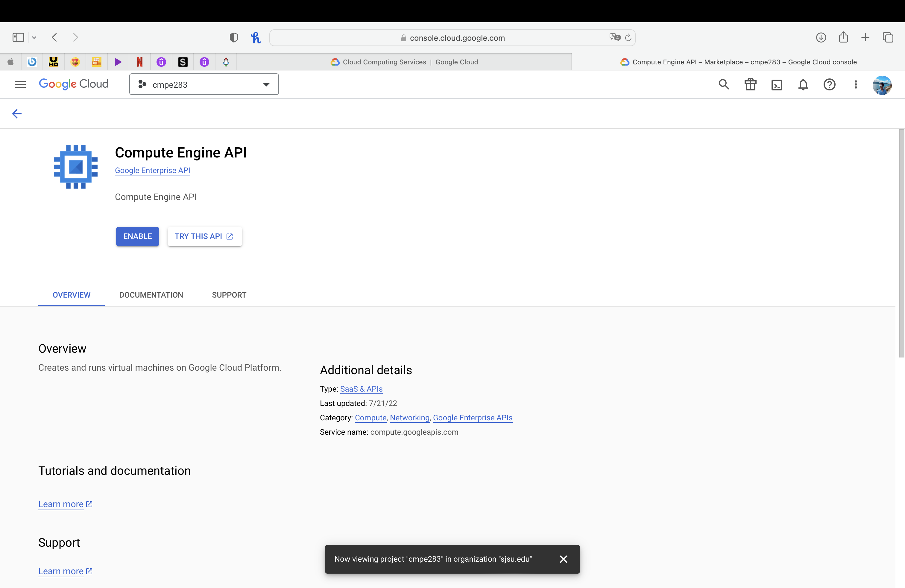Open the Google Cloud help panel
The height and width of the screenshot is (588, 905).
point(829,84)
